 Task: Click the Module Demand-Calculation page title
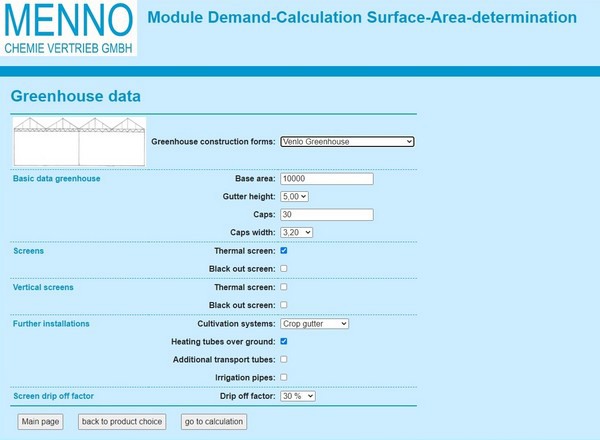pos(361,18)
